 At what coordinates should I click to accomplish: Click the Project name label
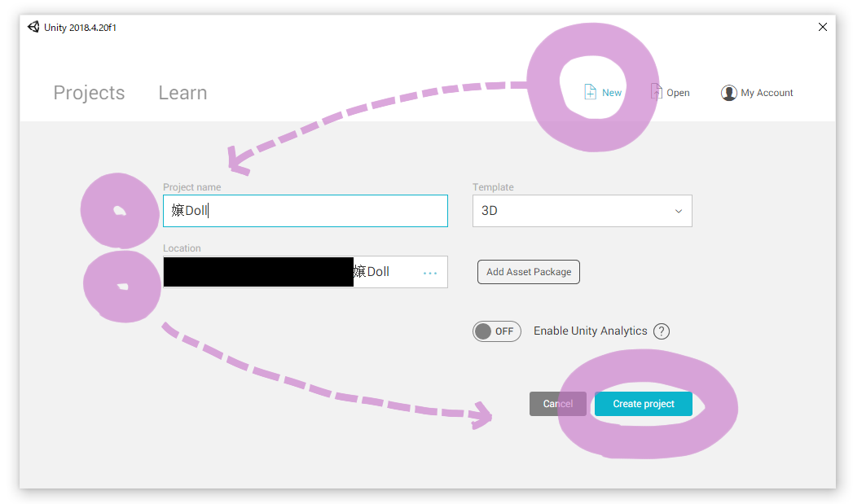click(x=192, y=187)
